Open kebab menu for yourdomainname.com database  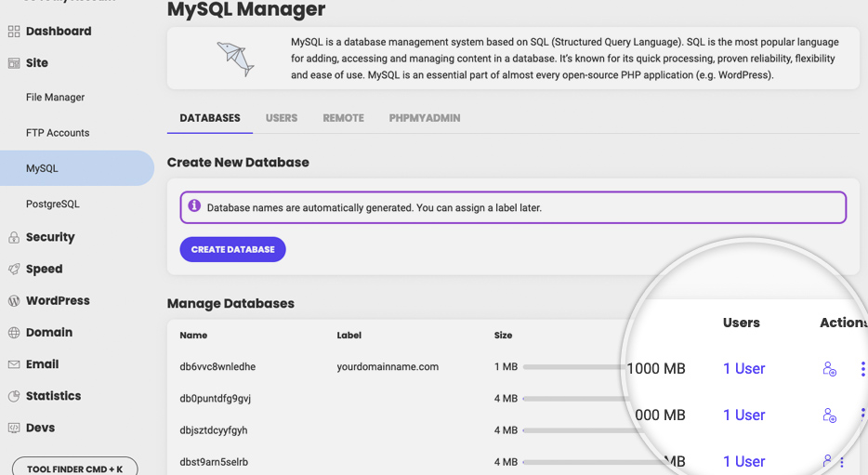(x=862, y=369)
